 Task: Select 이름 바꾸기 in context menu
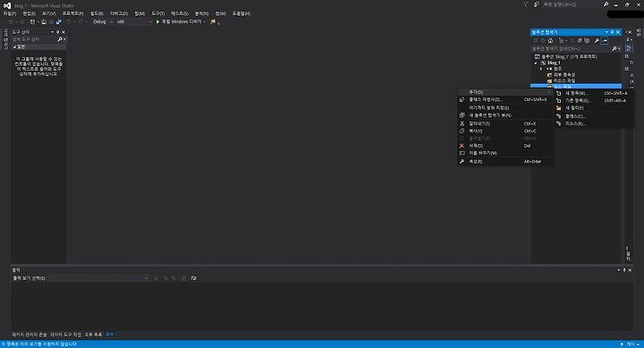click(x=505, y=153)
